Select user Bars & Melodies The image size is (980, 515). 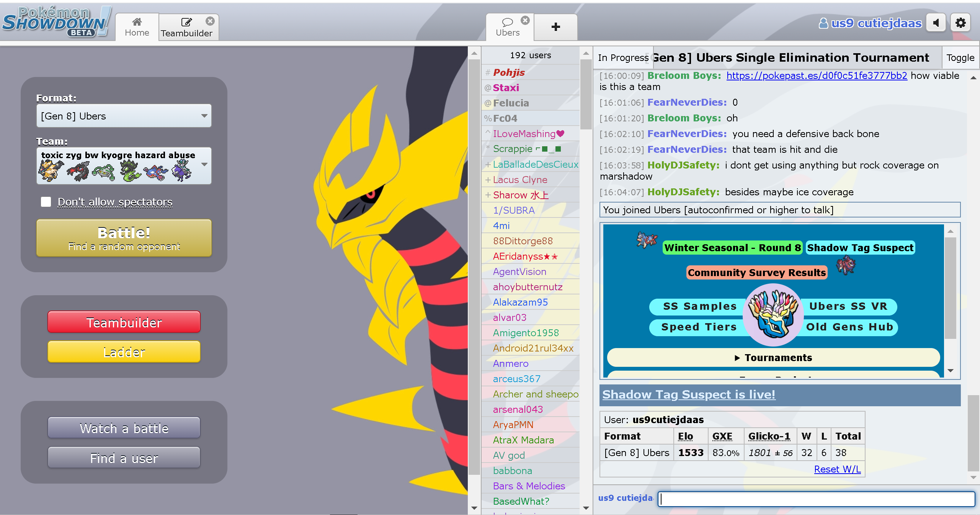[530, 486]
